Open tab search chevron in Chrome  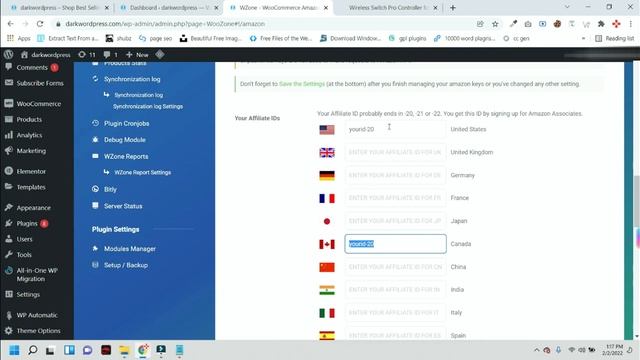point(567,7)
